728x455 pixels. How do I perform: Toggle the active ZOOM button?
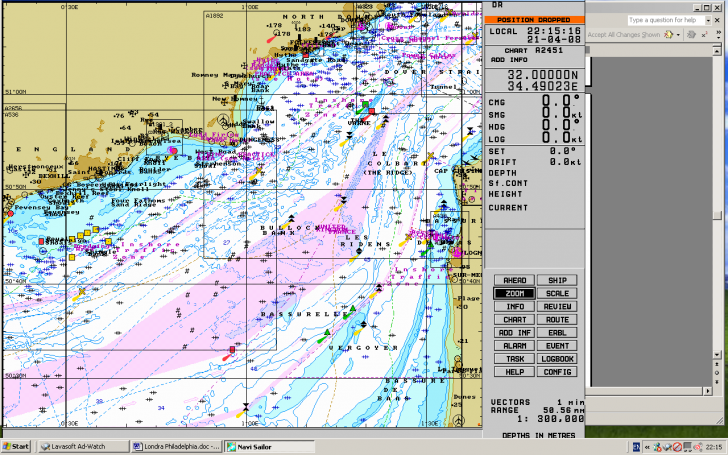tap(514, 293)
